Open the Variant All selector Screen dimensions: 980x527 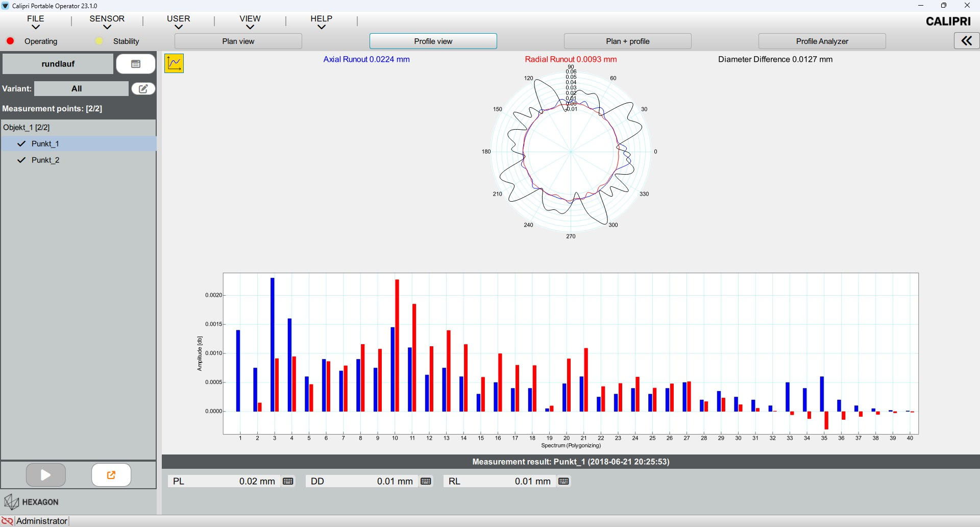81,88
